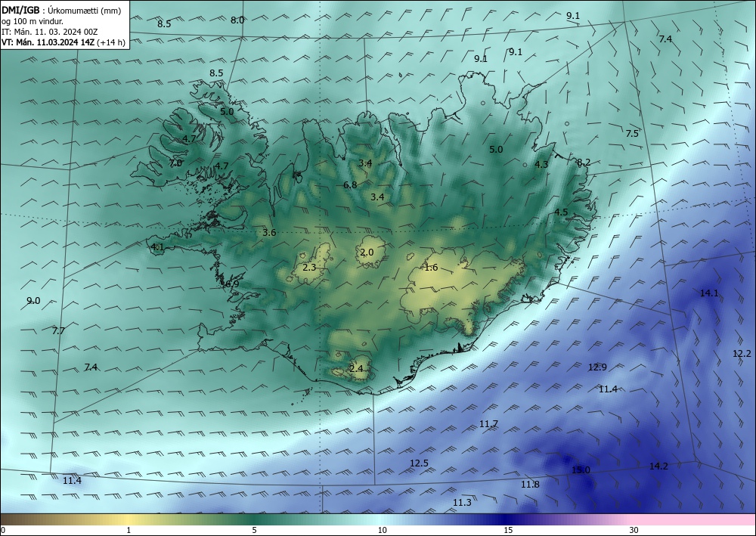The image size is (756, 536).
Task: Click the 'IT: Mán. 11. 03. 2024 00Z' line
Action: (x=50, y=32)
